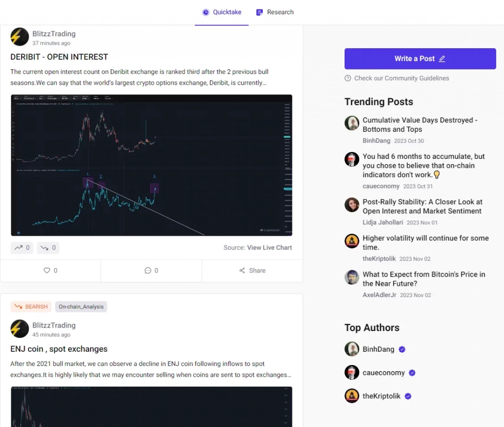The height and width of the screenshot is (427, 504).
Task: Select the On-chain_Analysis tag
Action: click(81, 306)
